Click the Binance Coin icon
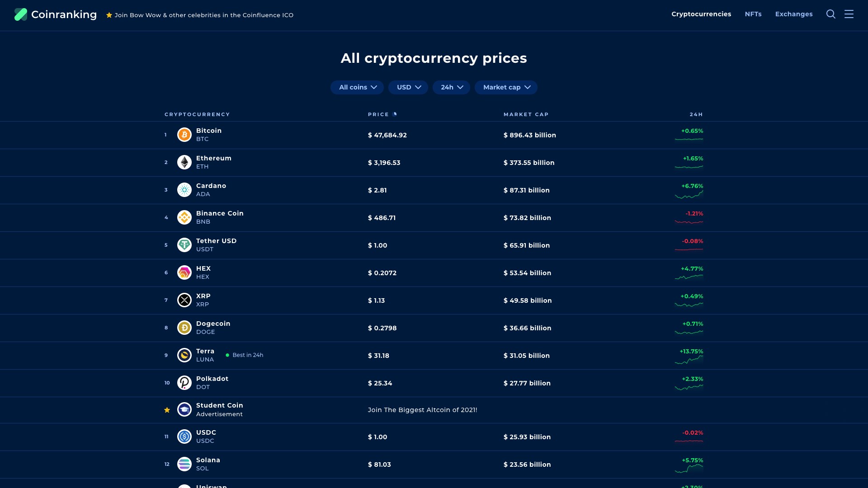The image size is (868, 488). click(x=184, y=217)
